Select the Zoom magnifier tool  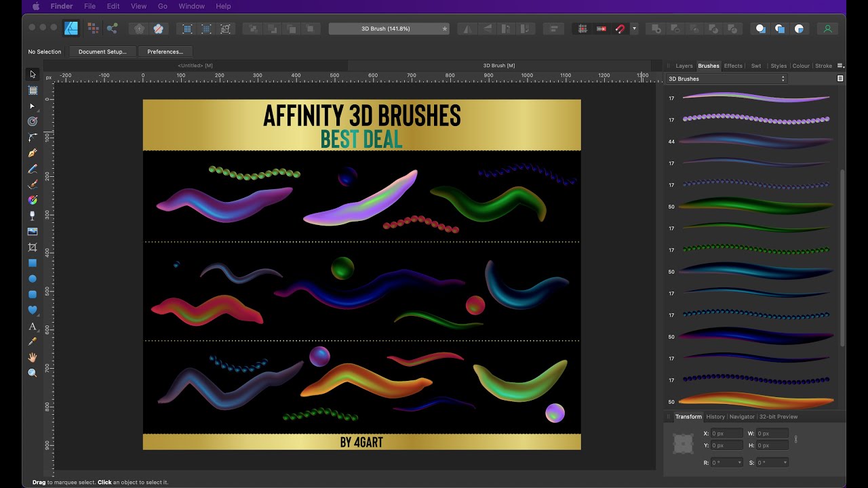(x=33, y=373)
